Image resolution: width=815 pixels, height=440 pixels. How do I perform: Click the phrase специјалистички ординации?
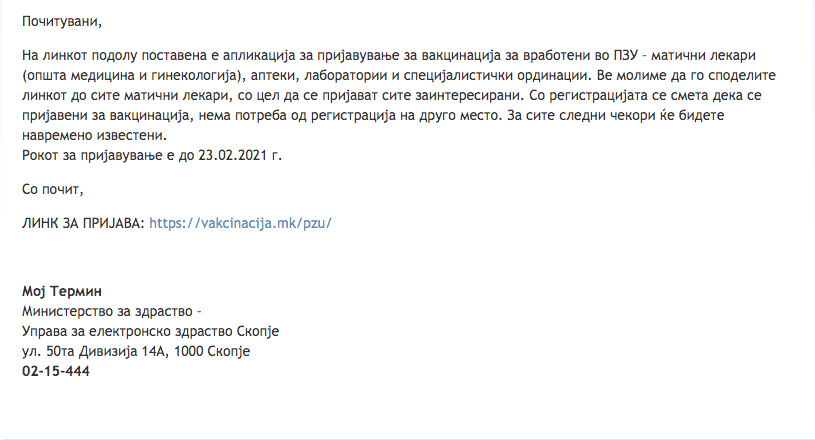coord(495,76)
